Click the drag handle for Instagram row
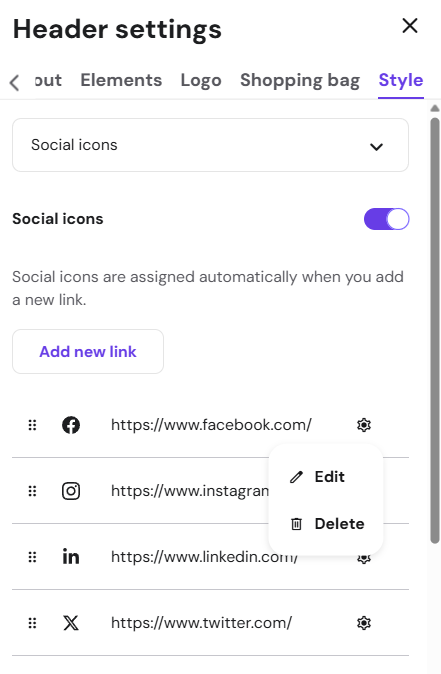Viewport: 441px width, 674px height. coord(32,491)
